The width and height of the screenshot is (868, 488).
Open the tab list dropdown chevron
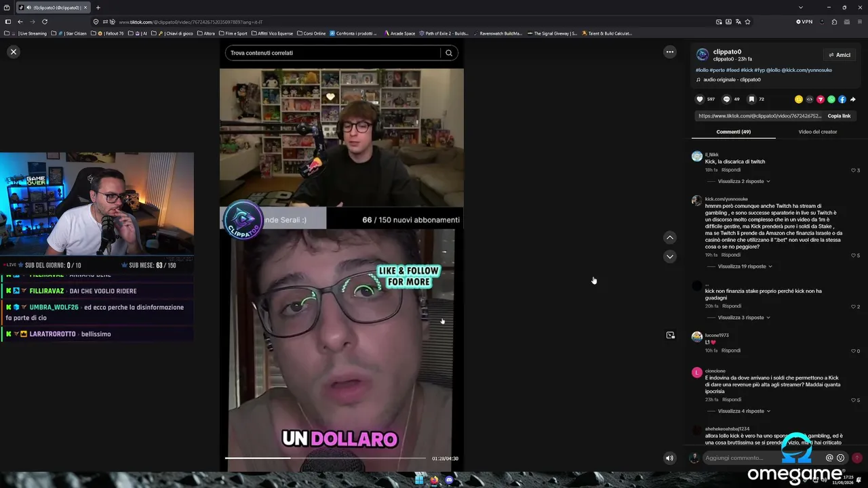800,7
